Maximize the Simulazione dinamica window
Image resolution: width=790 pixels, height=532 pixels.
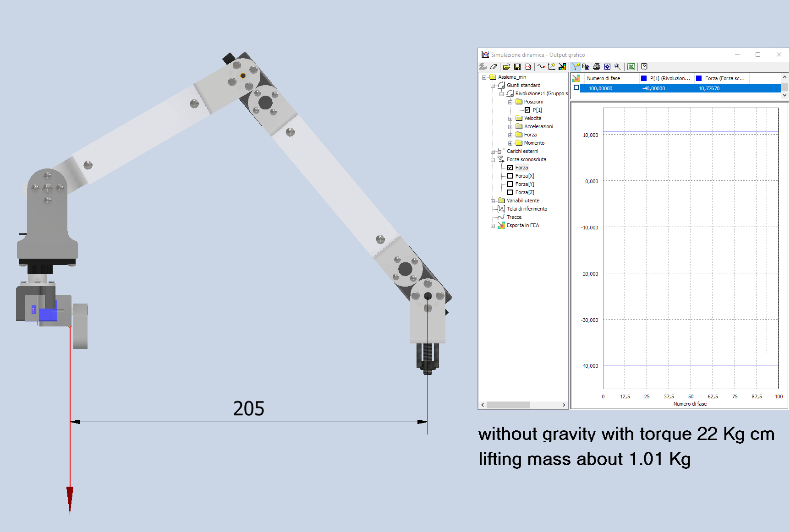(758, 54)
